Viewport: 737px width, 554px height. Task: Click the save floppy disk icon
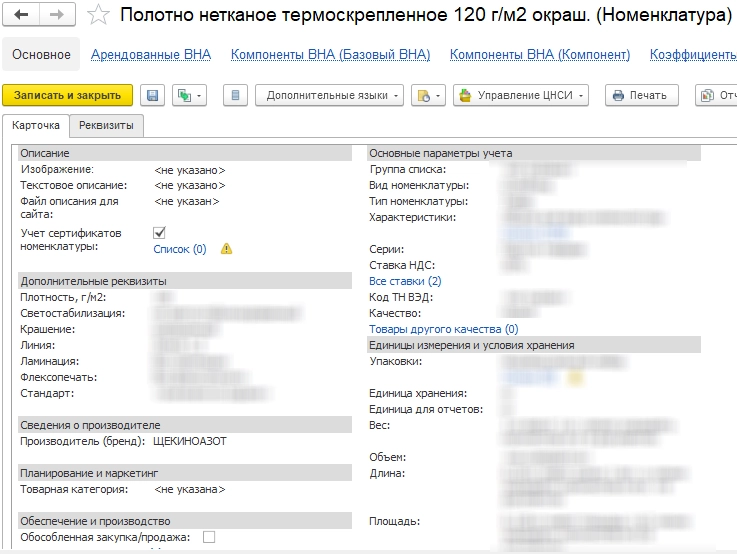coord(153,95)
